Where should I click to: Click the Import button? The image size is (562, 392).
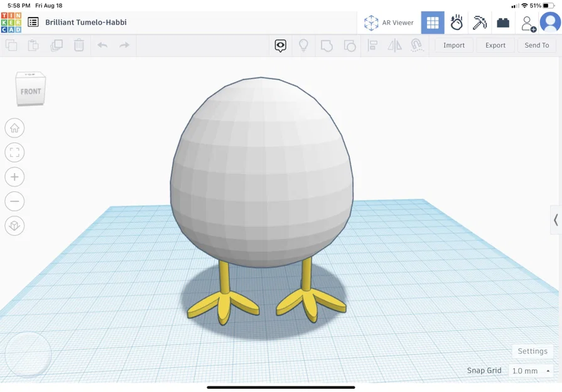454,45
